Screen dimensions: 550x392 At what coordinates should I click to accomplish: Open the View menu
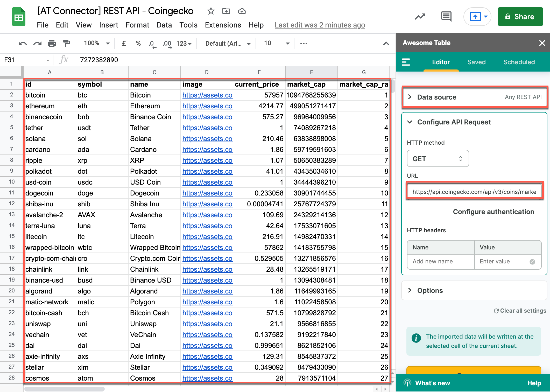click(x=84, y=25)
